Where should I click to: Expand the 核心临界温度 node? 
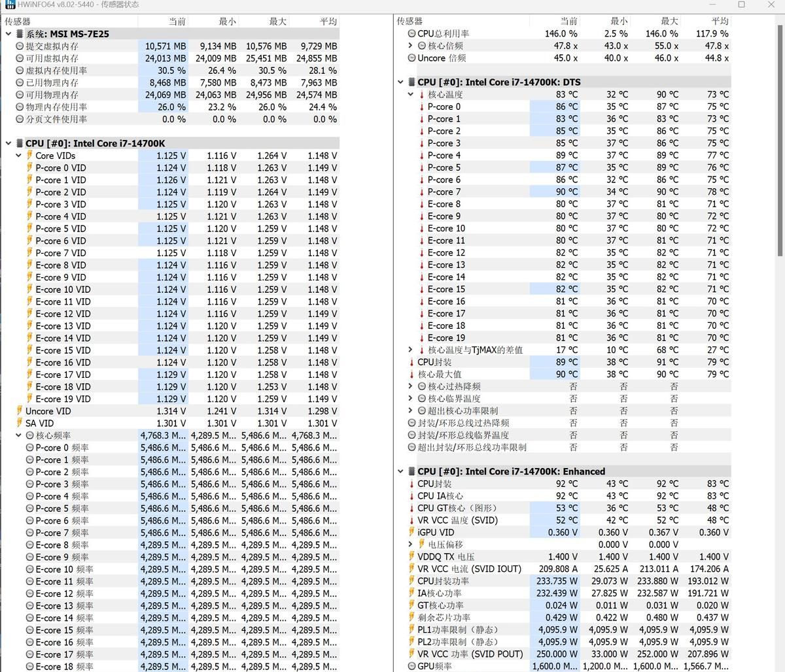(411, 399)
